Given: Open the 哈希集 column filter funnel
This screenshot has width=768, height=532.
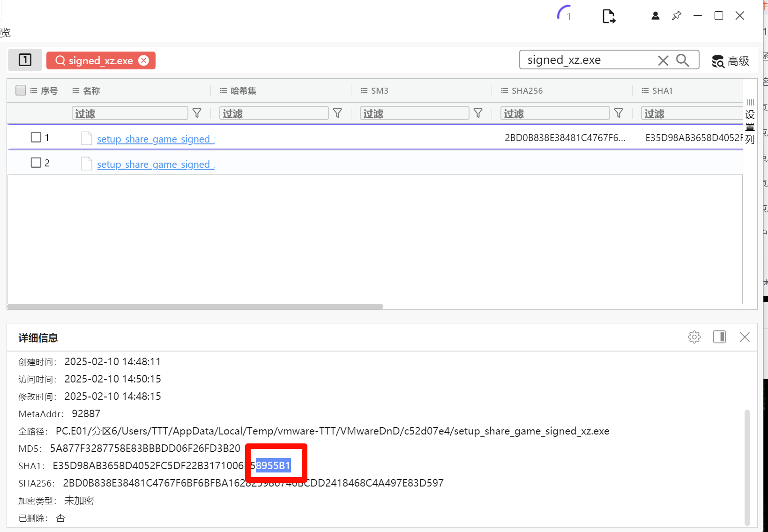Looking at the screenshot, I should (x=337, y=113).
